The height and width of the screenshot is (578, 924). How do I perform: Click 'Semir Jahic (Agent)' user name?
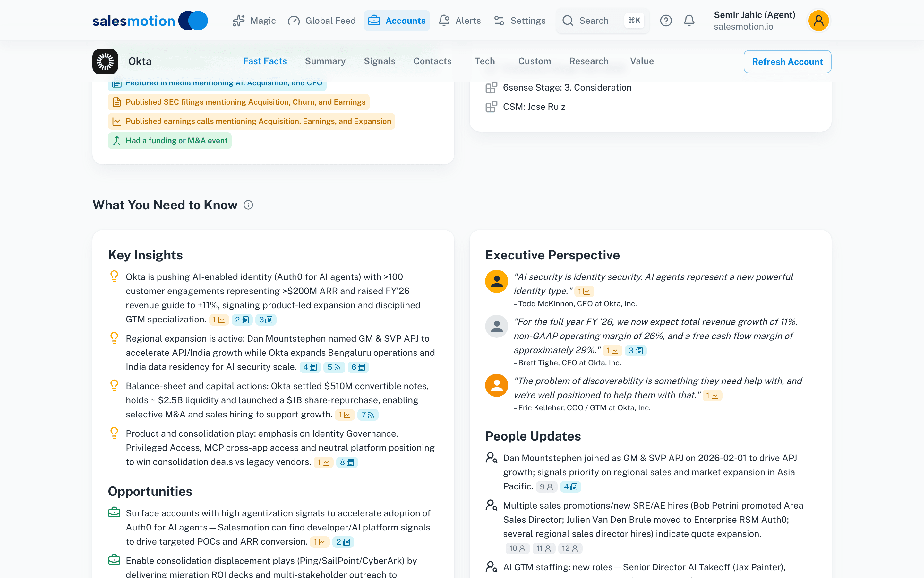[755, 15]
